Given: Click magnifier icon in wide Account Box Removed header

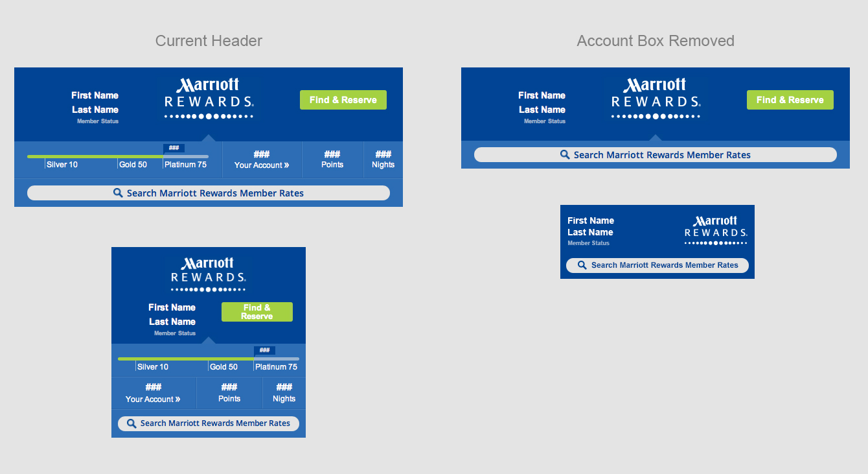Looking at the screenshot, I should point(565,155).
